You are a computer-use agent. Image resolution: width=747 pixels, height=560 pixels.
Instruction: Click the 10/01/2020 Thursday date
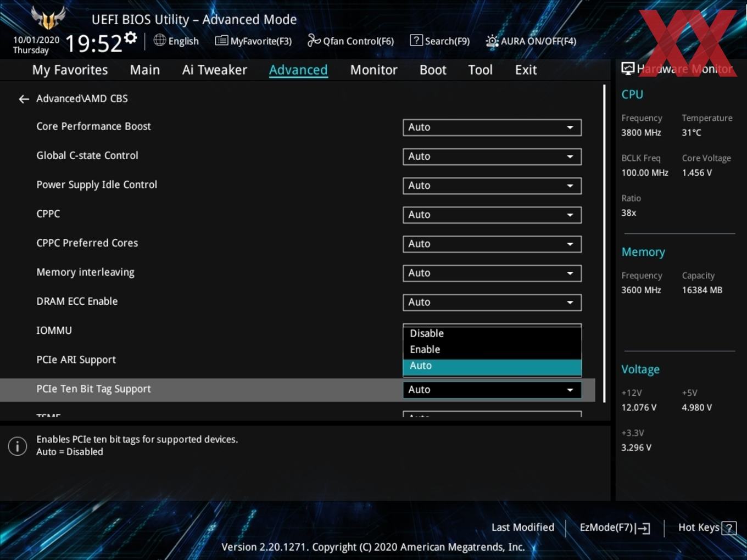[36, 45]
